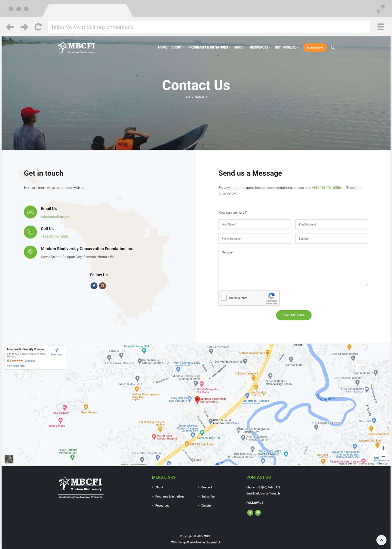Viewport: 392px width, 549px height.
Task: Click the Donate Now button
Action: coord(314,48)
